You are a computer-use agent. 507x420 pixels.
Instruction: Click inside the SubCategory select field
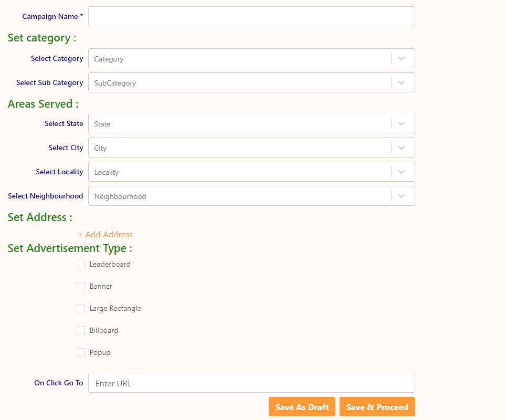(239, 83)
